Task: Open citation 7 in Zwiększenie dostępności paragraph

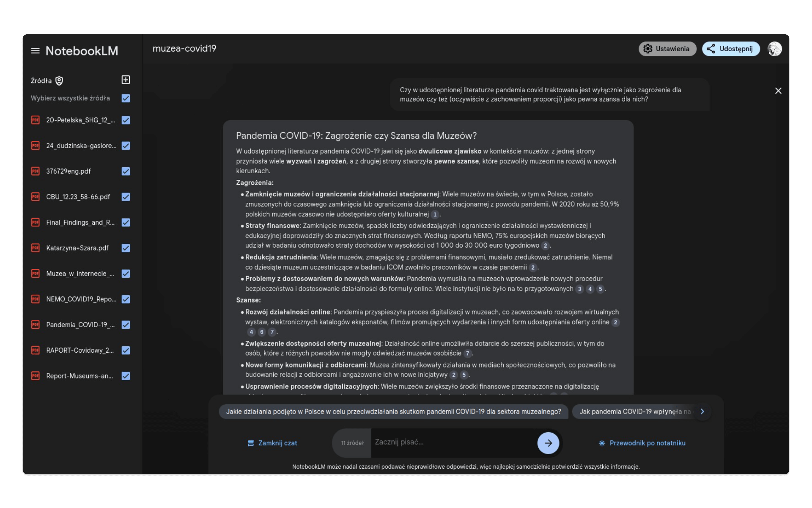Action: (x=467, y=353)
